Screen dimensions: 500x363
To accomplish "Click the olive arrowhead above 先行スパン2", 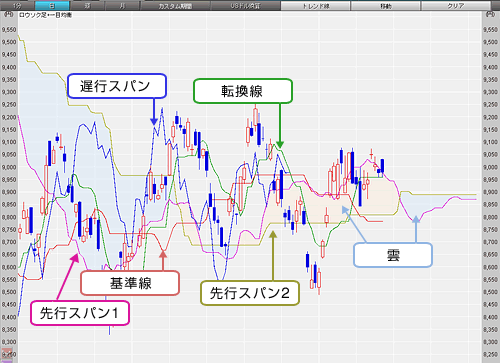I will tap(273, 235).
